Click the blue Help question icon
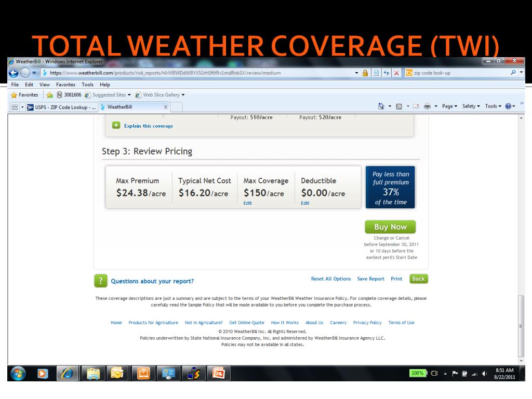Viewport: 532px width, 399px height. point(508,106)
